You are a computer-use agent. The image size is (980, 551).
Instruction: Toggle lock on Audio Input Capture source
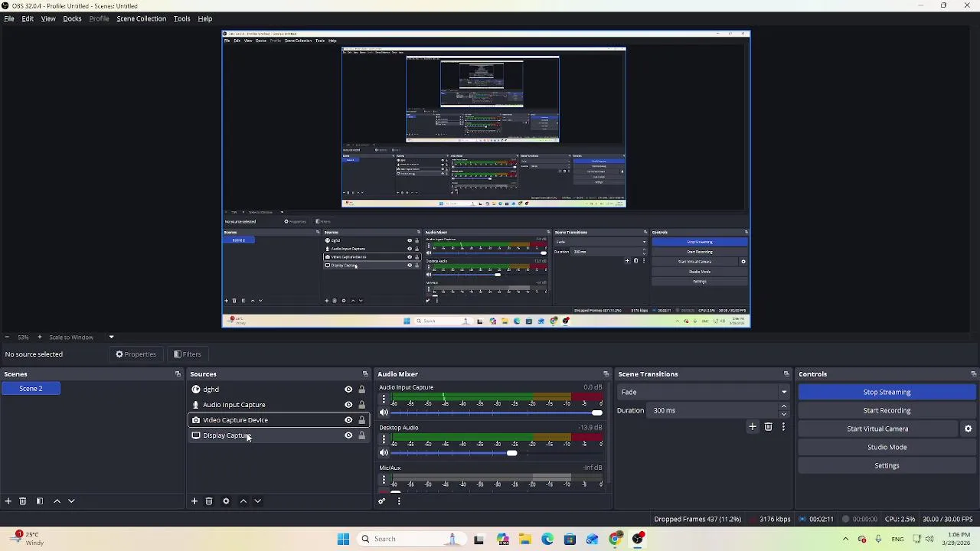tap(362, 405)
